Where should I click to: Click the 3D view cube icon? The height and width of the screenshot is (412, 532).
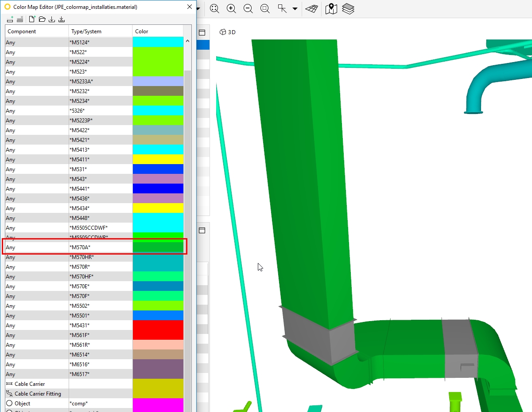[x=223, y=32]
